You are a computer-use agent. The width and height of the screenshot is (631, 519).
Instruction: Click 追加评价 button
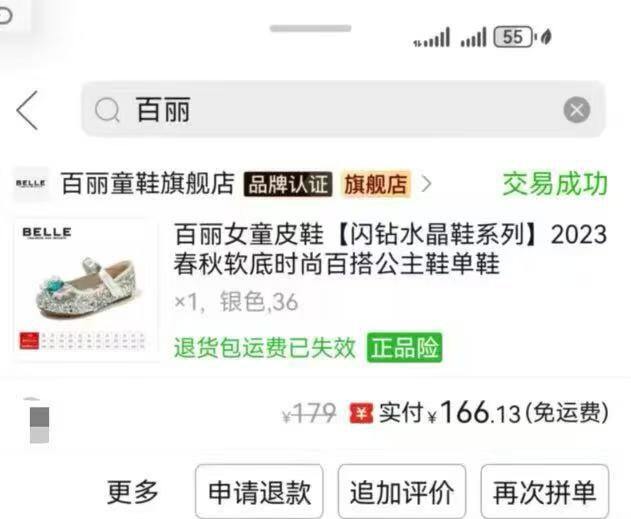[x=402, y=492]
